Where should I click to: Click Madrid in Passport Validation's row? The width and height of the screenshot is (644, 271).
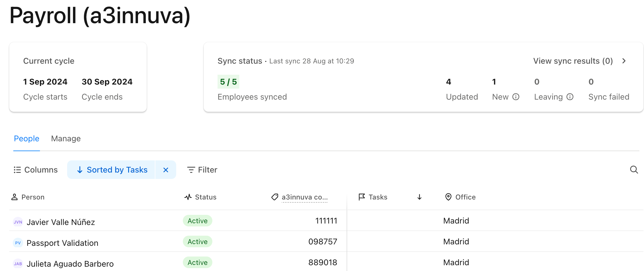click(456, 241)
